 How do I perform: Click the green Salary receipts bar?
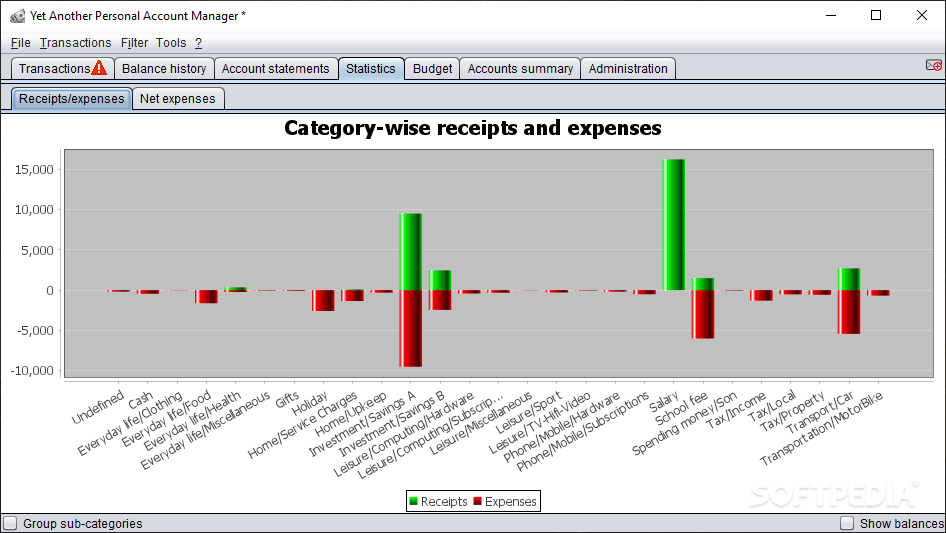click(x=673, y=225)
